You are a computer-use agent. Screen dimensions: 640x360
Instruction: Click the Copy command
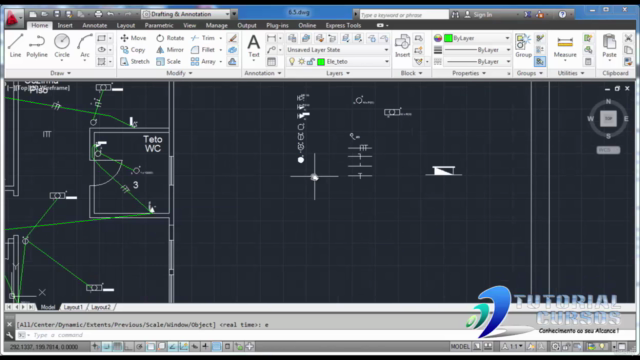pos(133,50)
